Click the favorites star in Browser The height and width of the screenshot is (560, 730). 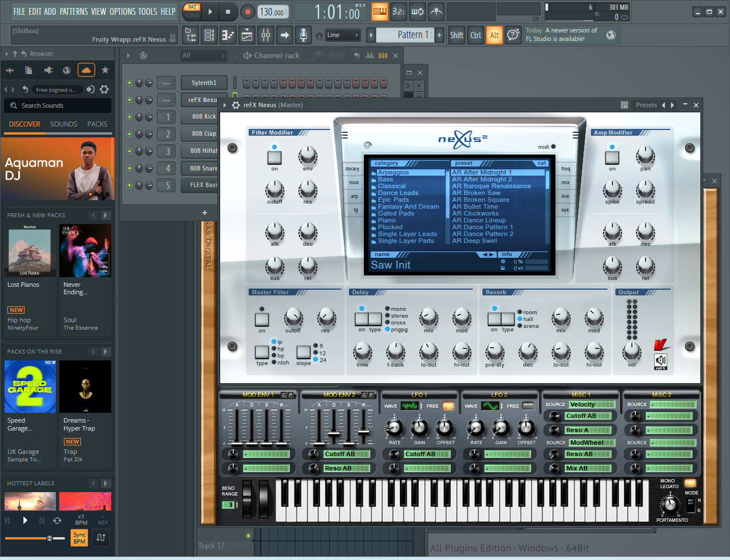pyautogui.click(x=105, y=70)
